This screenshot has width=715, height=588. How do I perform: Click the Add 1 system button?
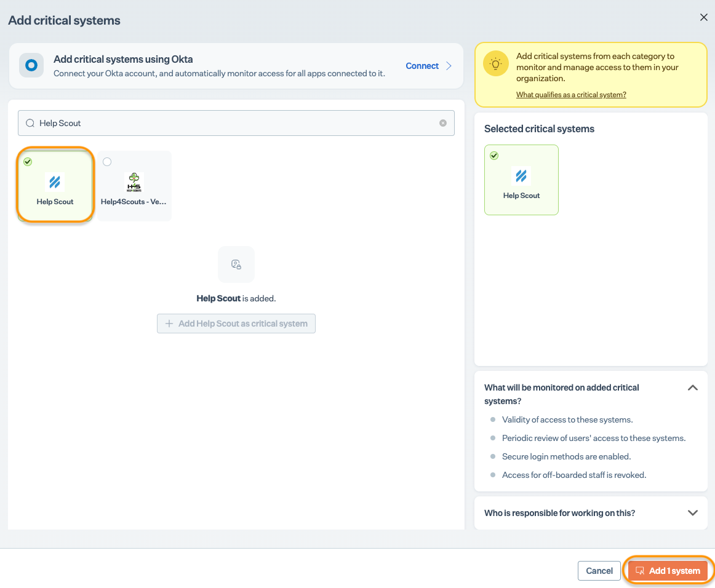tap(668, 571)
